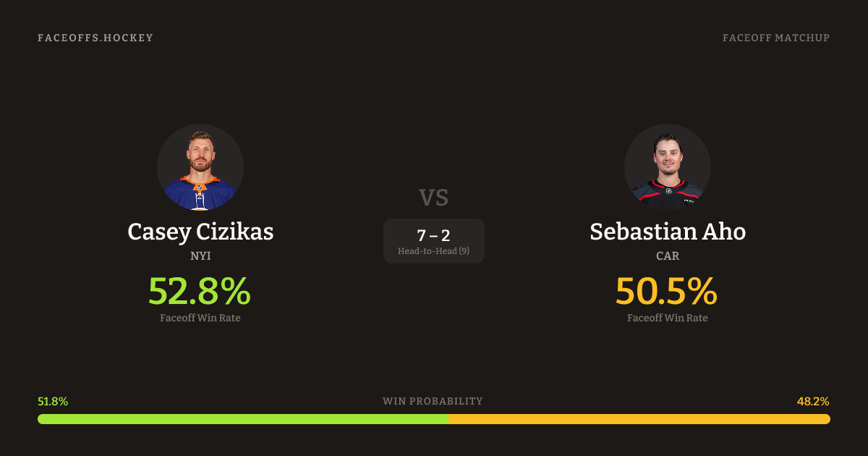Click the 51.8% win probability value

(53, 401)
